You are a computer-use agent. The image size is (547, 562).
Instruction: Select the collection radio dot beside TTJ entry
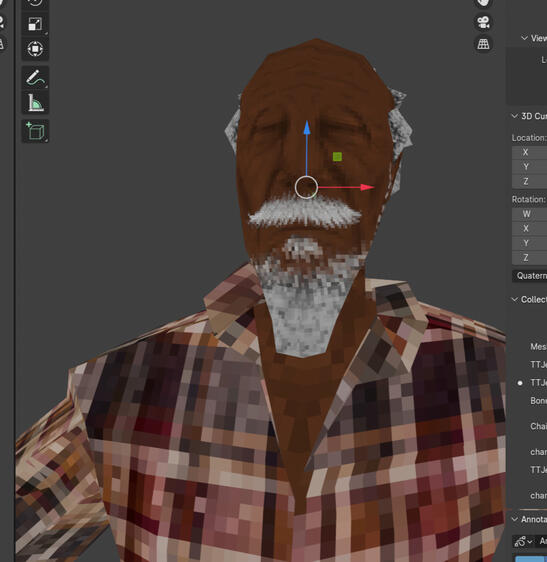click(x=520, y=383)
